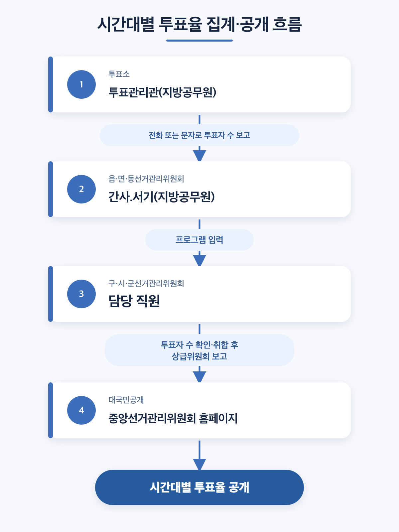Click the number 2 circle badge
This screenshot has width=399, height=532.
pyautogui.click(x=81, y=189)
